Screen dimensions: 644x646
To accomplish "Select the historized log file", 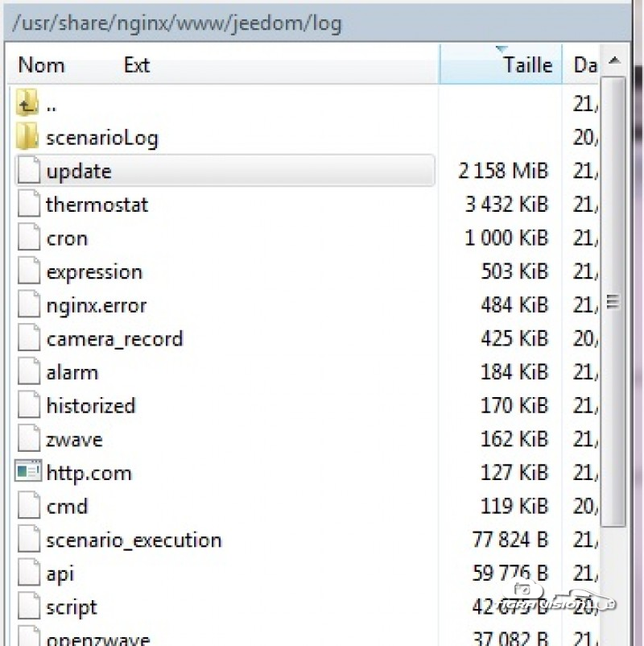I will click(x=90, y=406).
